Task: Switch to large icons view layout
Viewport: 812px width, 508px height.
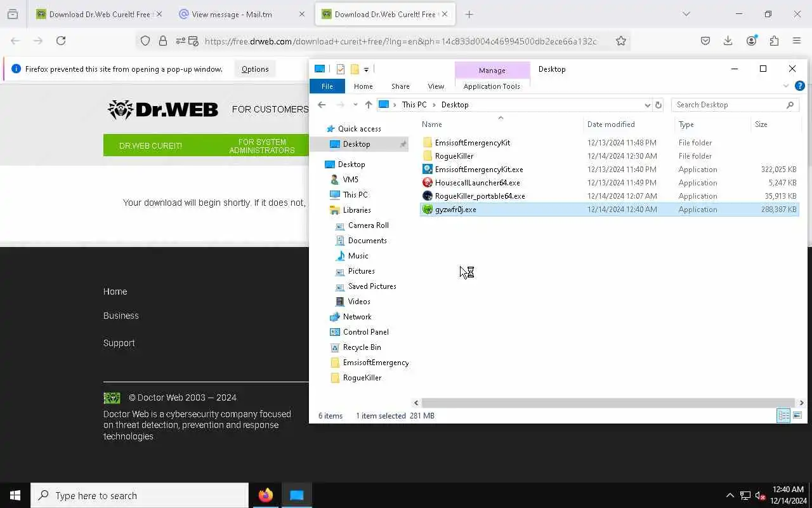Action: (x=797, y=415)
